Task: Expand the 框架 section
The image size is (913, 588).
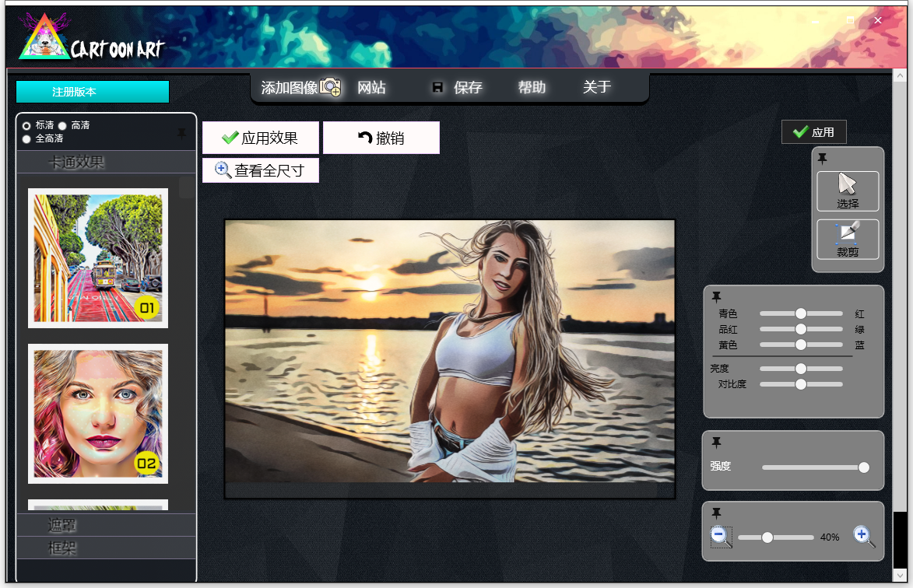Action: 106,548
